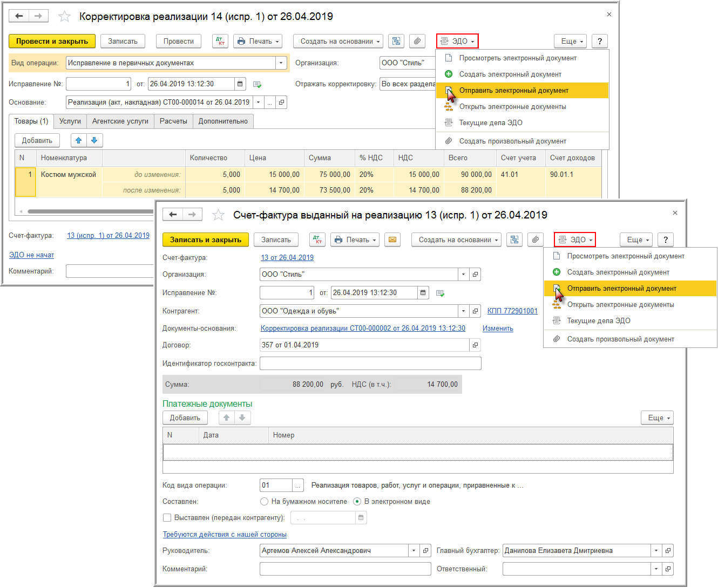Open structure of related documents in Корректировка window
This screenshot has width=718, height=588.
pos(397,42)
